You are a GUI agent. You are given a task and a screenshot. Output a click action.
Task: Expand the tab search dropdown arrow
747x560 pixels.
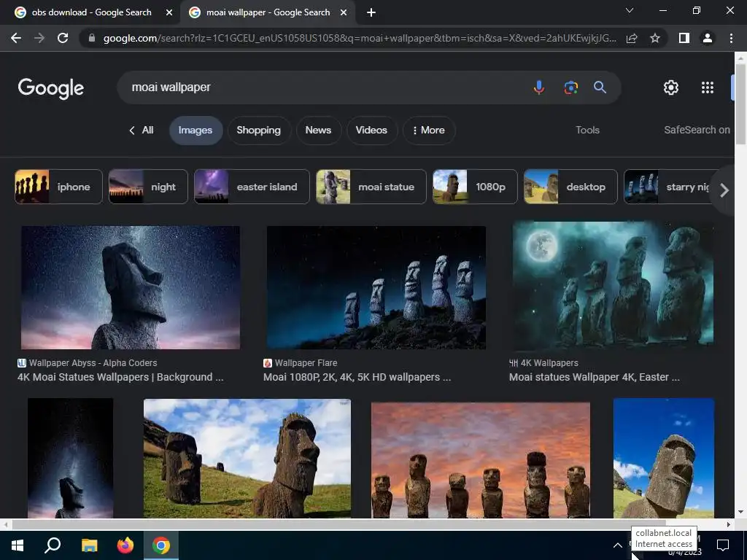(x=630, y=10)
